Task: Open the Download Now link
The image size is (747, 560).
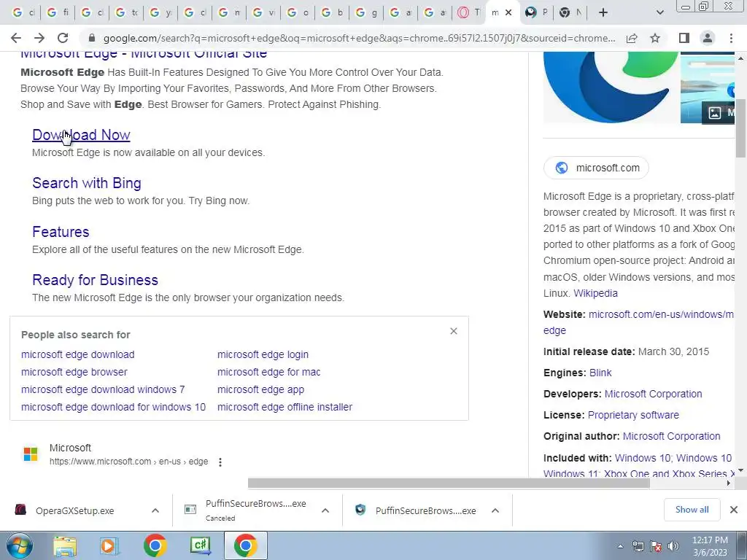Action: (81, 135)
